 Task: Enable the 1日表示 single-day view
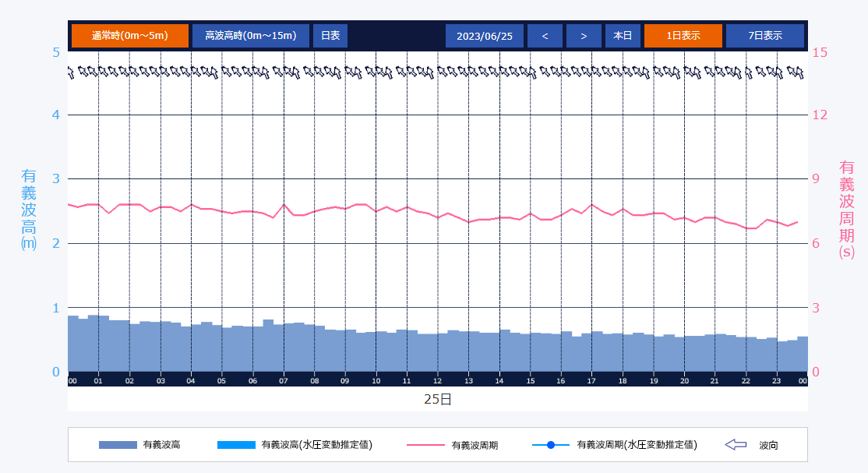683,36
